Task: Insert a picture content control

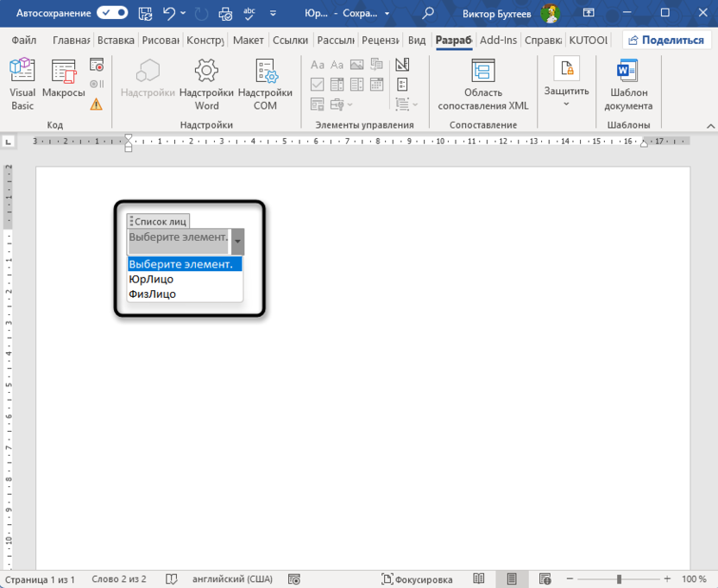Action: tap(356, 65)
